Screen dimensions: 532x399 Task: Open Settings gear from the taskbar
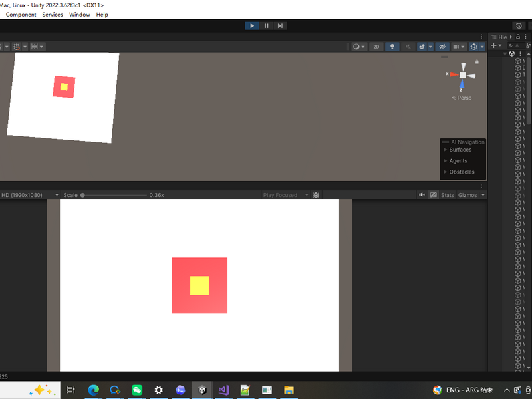pos(158,390)
